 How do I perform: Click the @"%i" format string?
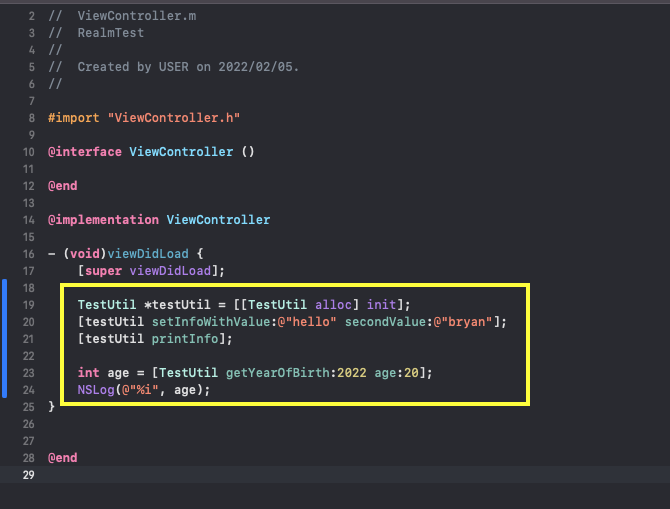pos(140,390)
